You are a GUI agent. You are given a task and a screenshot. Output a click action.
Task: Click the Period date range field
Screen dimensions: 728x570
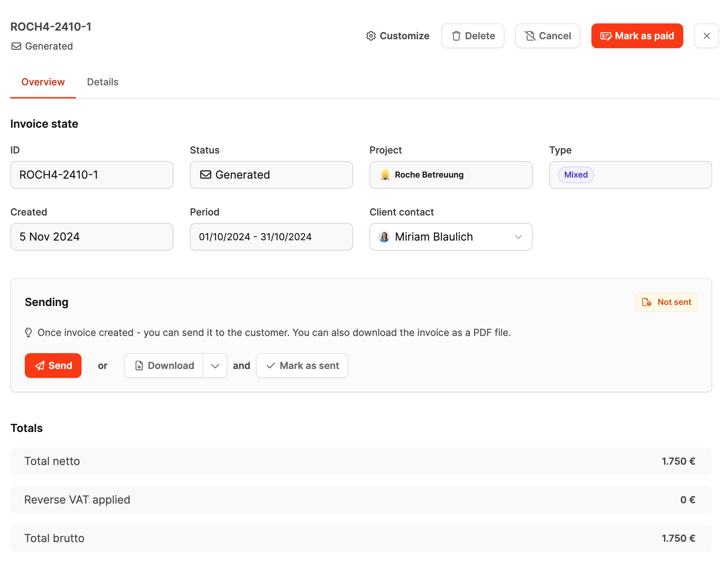(271, 237)
